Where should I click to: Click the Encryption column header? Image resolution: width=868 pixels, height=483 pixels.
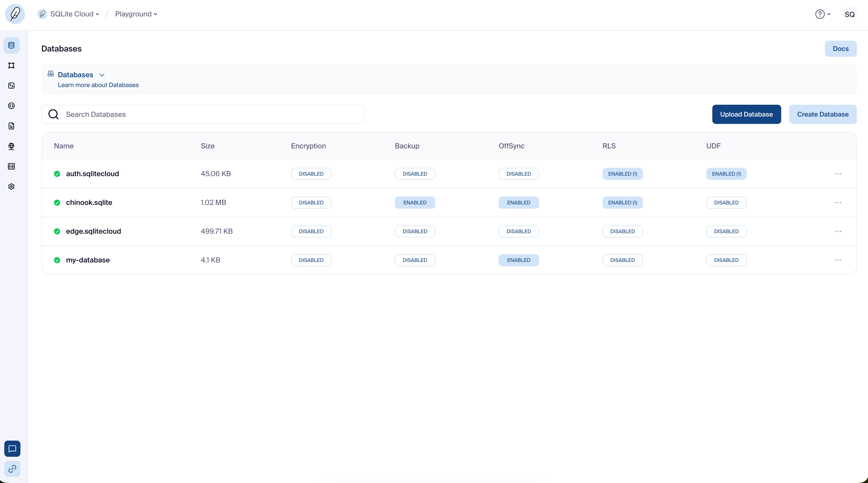tap(308, 146)
